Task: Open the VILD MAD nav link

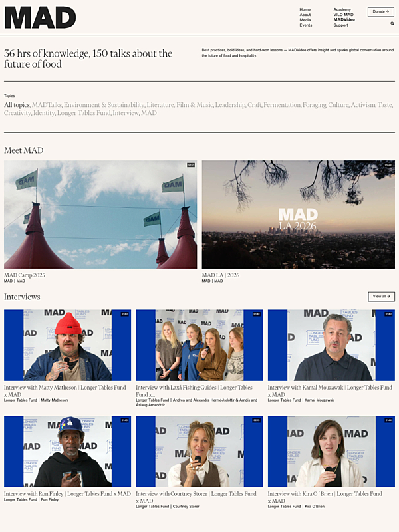Action: [343, 15]
